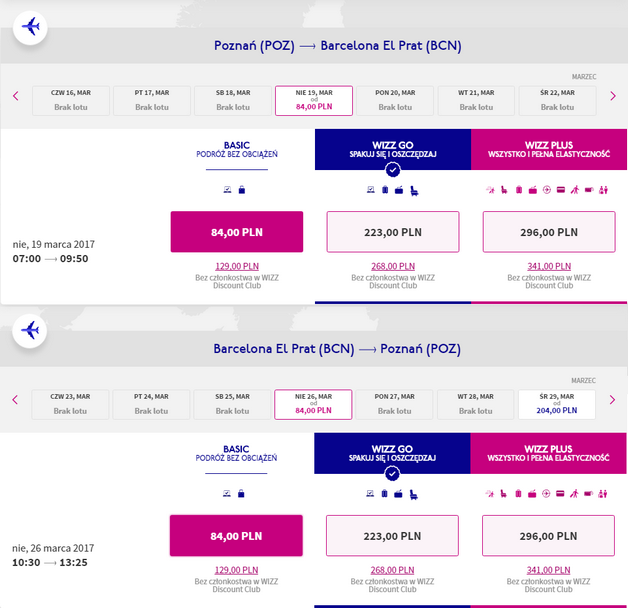Select the ŚR 29, MAR 204,00 PLN date

point(557,403)
